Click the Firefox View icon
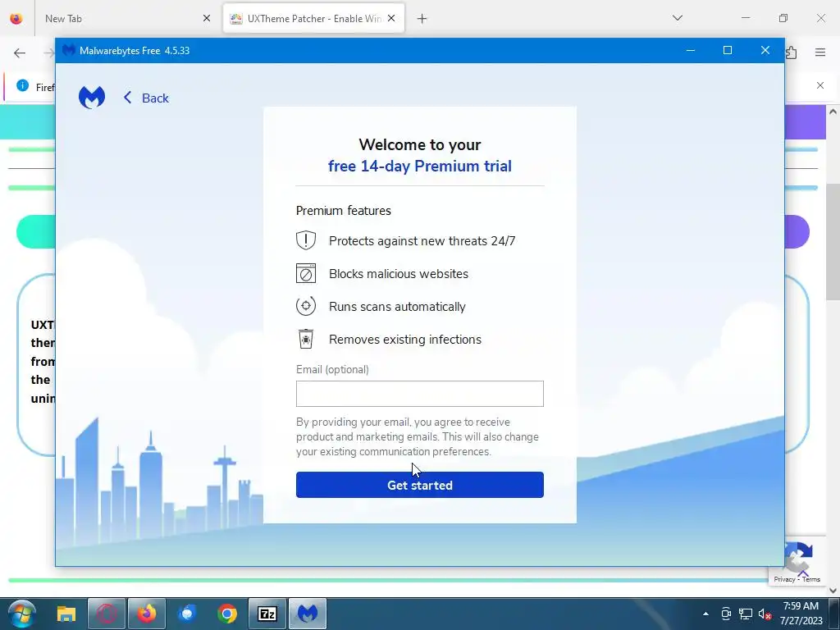This screenshot has width=840, height=630. tap(16, 19)
